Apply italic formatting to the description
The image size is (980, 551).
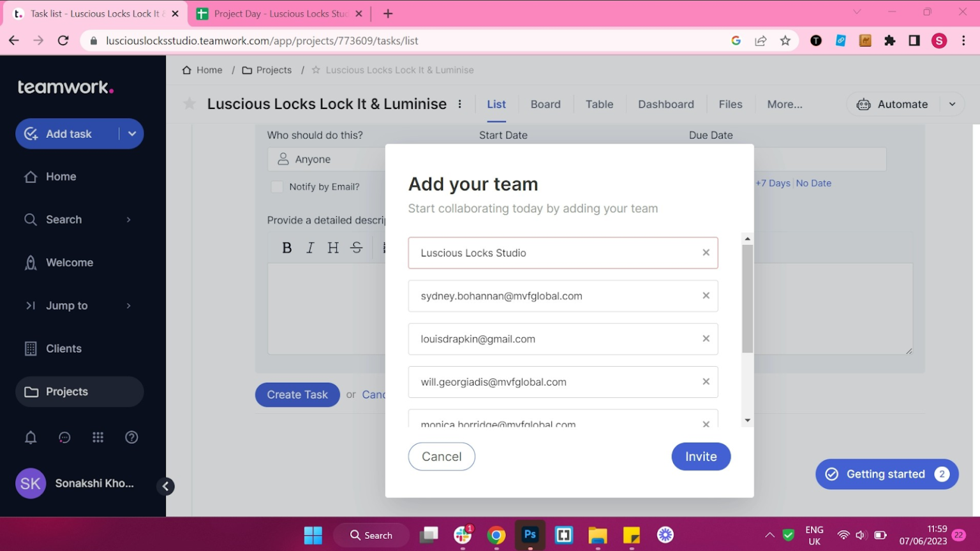click(x=309, y=247)
